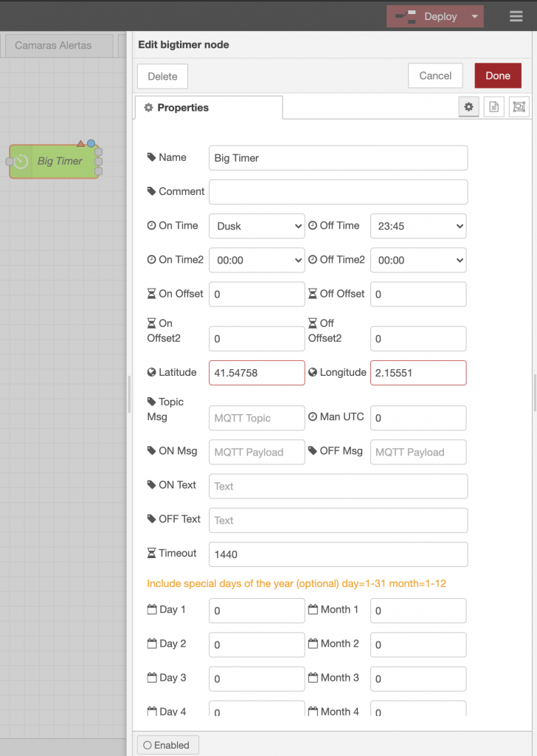Click the MQTT Topic input field
The height and width of the screenshot is (756, 537).
pyautogui.click(x=257, y=418)
